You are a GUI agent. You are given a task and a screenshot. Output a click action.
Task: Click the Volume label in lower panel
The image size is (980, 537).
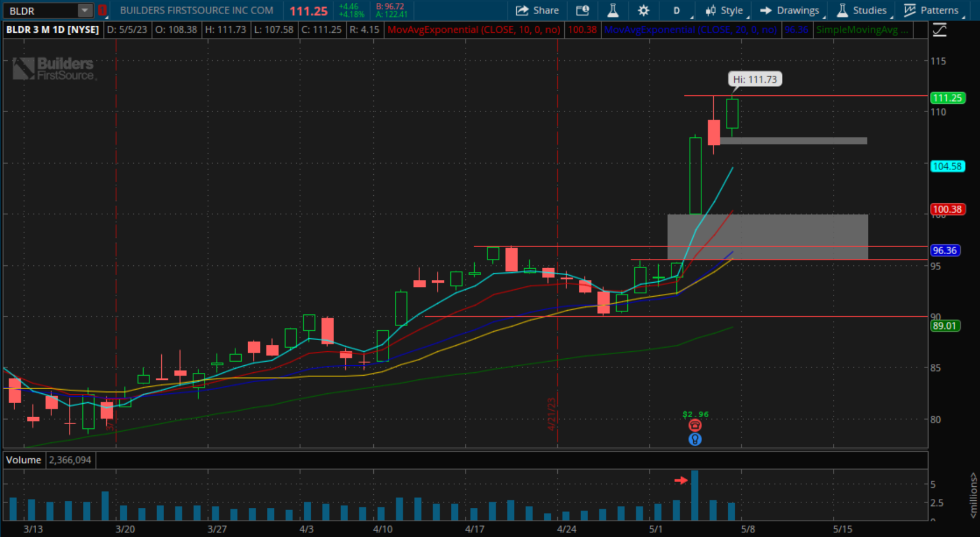pos(23,460)
